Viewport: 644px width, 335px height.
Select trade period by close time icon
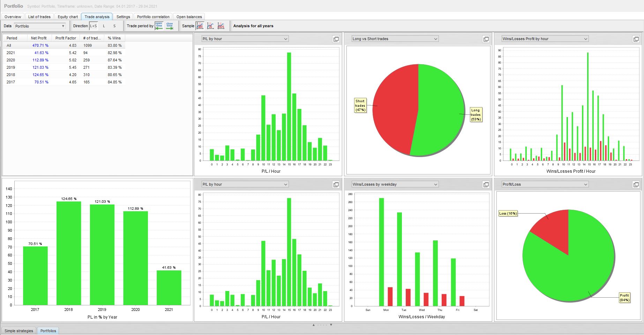(170, 26)
